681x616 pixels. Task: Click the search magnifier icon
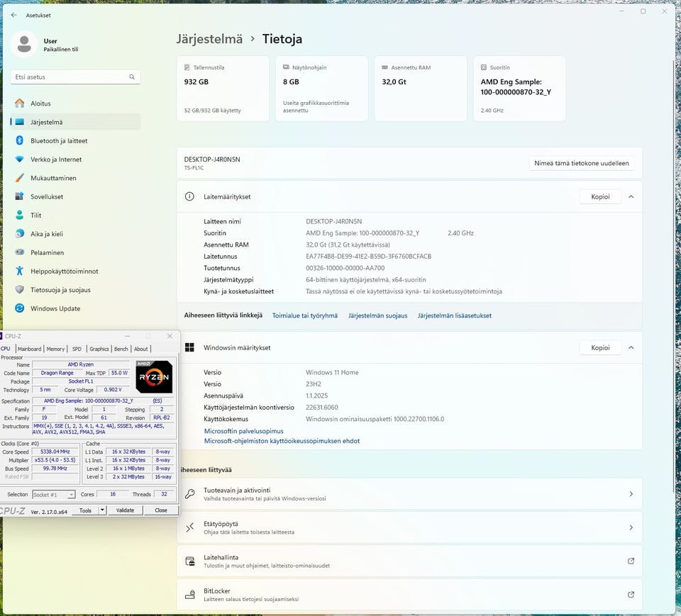(132, 77)
